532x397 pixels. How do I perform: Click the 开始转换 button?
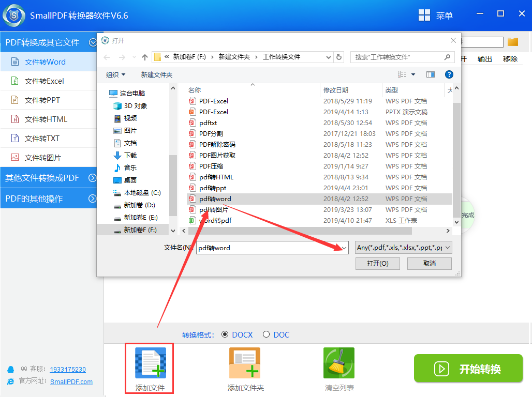(x=468, y=369)
